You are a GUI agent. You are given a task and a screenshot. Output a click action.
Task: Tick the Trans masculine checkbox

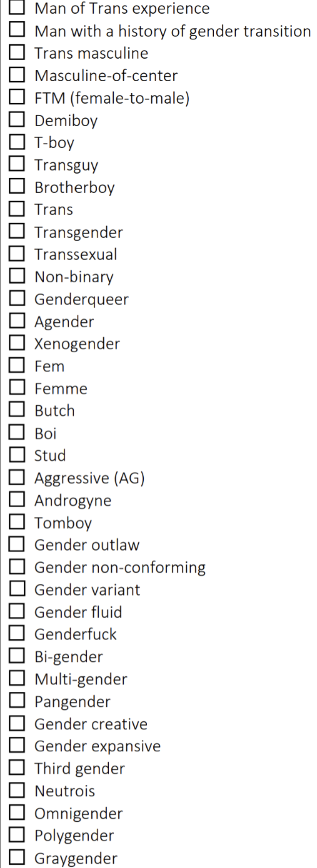point(17,53)
